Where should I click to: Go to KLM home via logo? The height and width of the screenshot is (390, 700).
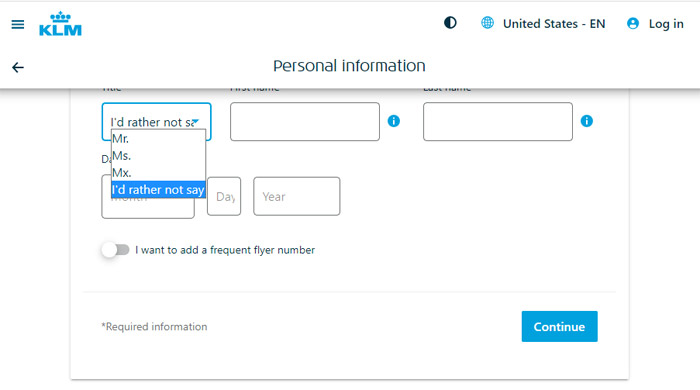(60, 24)
